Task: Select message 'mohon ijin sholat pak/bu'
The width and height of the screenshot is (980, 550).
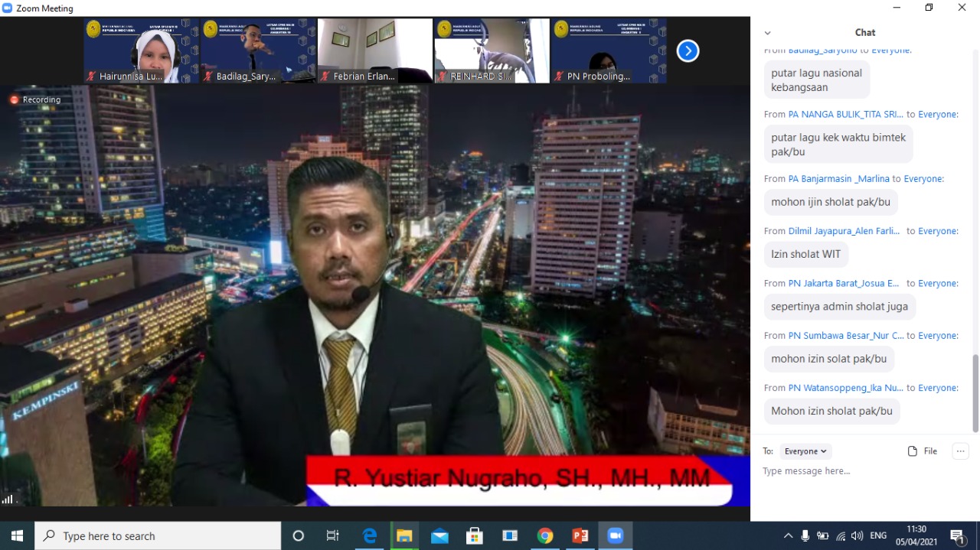Action: (x=831, y=202)
